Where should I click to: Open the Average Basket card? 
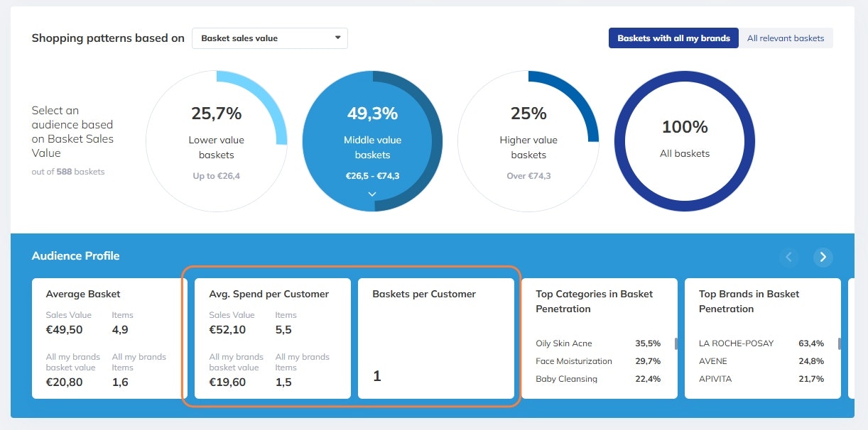[x=109, y=338]
